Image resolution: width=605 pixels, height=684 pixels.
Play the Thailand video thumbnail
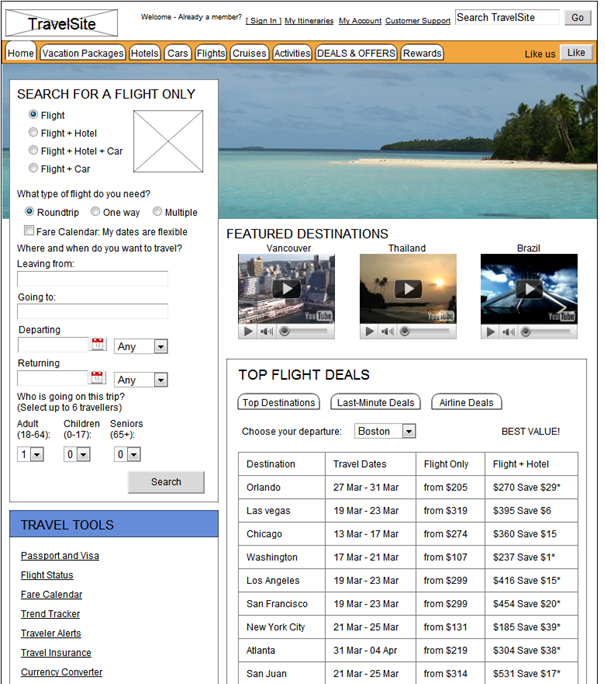pyautogui.click(x=408, y=289)
